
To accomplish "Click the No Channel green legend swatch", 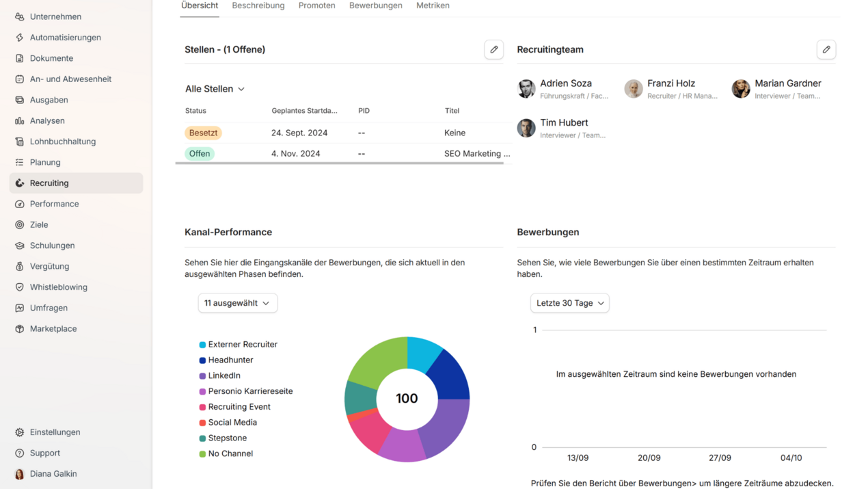I will (202, 454).
